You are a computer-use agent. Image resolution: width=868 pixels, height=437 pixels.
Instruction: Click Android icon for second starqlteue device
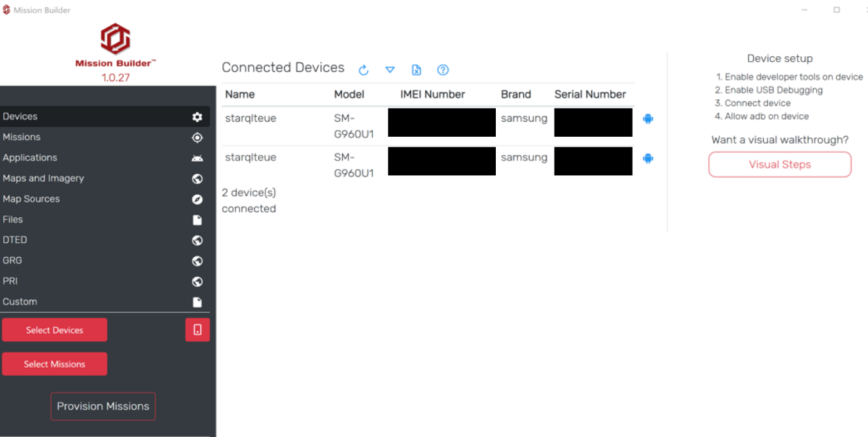point(648,159)
